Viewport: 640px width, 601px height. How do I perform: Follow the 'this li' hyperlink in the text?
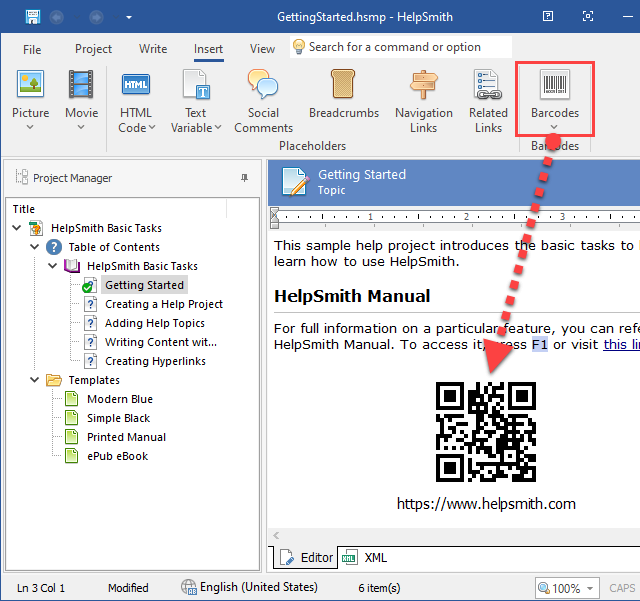point(622,344)
